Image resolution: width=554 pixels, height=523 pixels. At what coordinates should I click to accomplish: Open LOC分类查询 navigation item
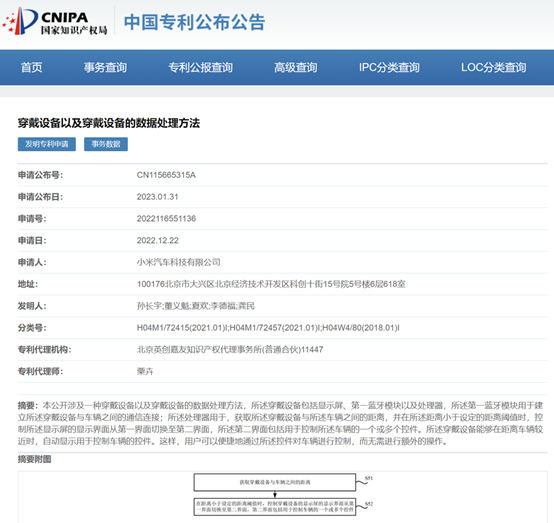coord(494,67)
